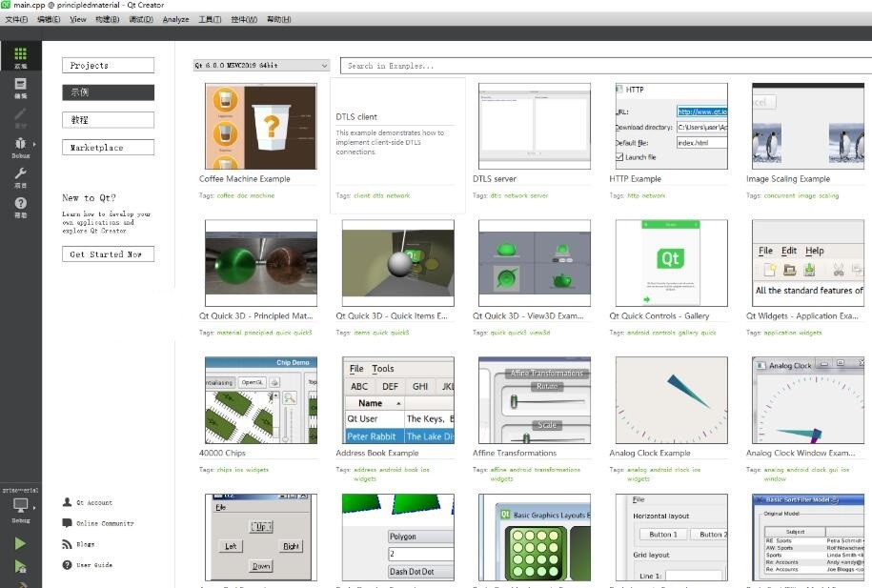Open the Help mode question icon

click(21, 207)
